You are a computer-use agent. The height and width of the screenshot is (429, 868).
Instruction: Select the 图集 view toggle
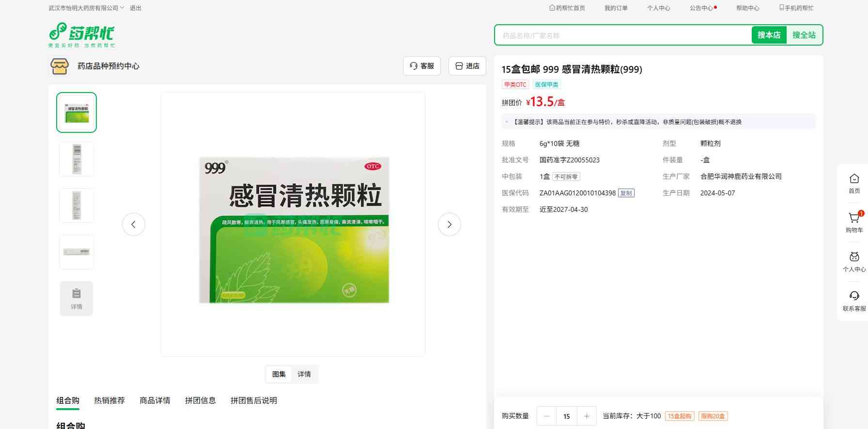point(279,374)
